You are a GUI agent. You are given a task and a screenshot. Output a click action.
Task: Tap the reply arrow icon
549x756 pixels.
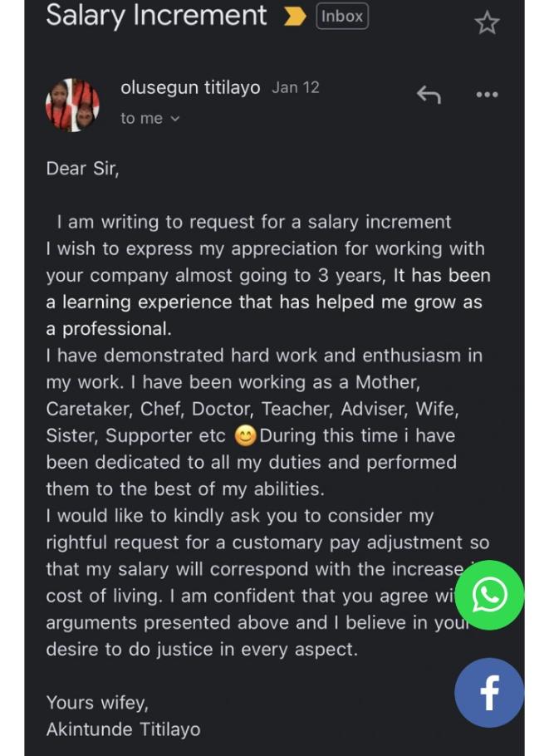(x=429, y=95)
